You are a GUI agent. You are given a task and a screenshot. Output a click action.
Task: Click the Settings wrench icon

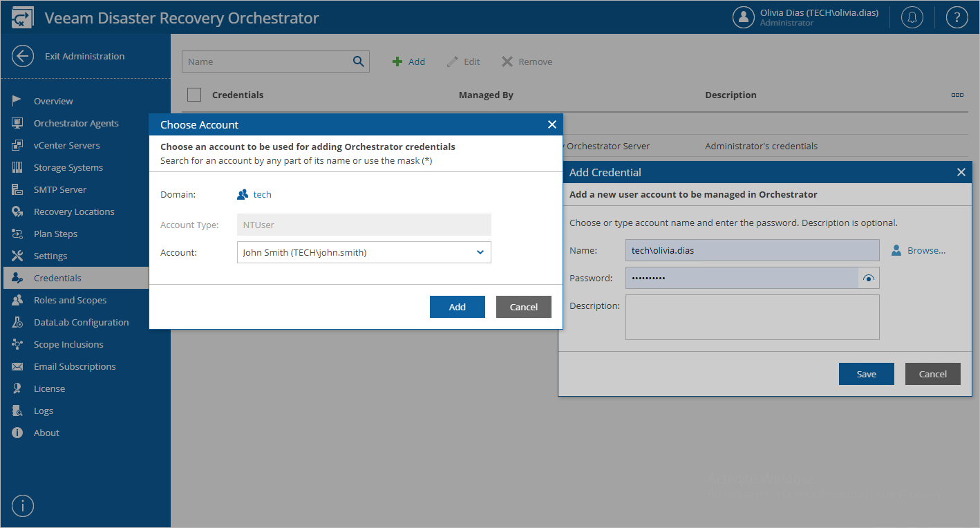[18, 256]
